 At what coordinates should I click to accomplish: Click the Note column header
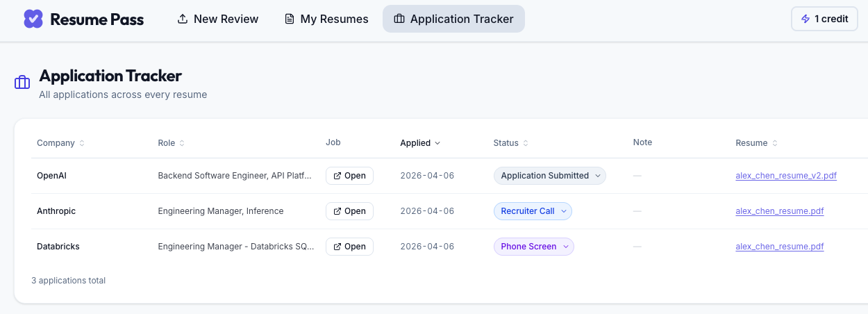[642, 142]
